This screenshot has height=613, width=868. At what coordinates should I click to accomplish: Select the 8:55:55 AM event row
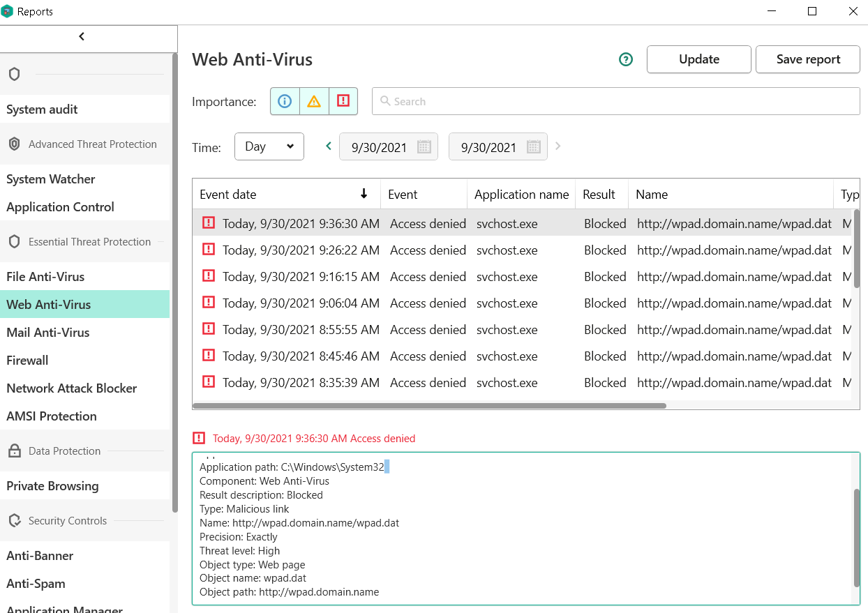pyautogui.click(x=522, y=329)
